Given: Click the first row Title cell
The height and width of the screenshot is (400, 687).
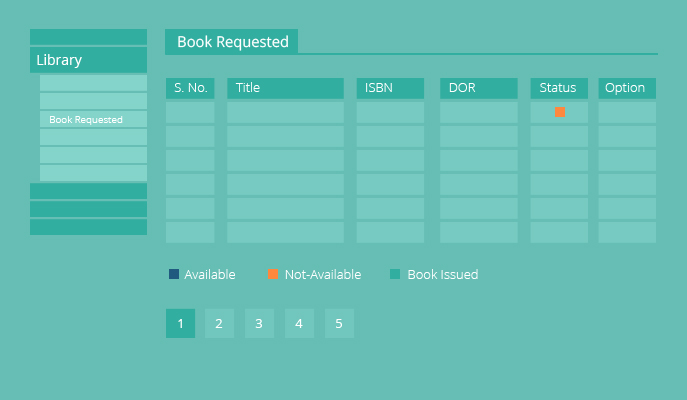Looking at the screenshot, I should 285,112.
